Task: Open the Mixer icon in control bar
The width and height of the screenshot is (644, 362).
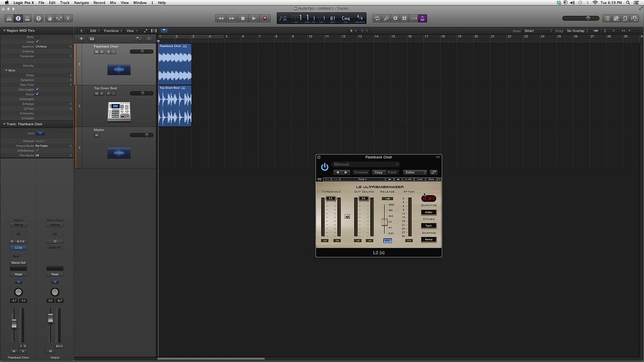Action: [59, 19]
